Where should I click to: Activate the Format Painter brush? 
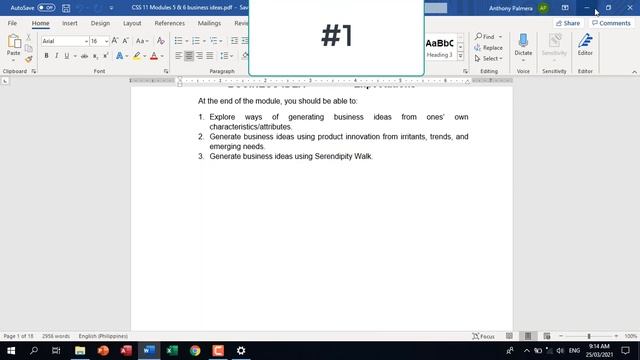(x=29, y=59)
